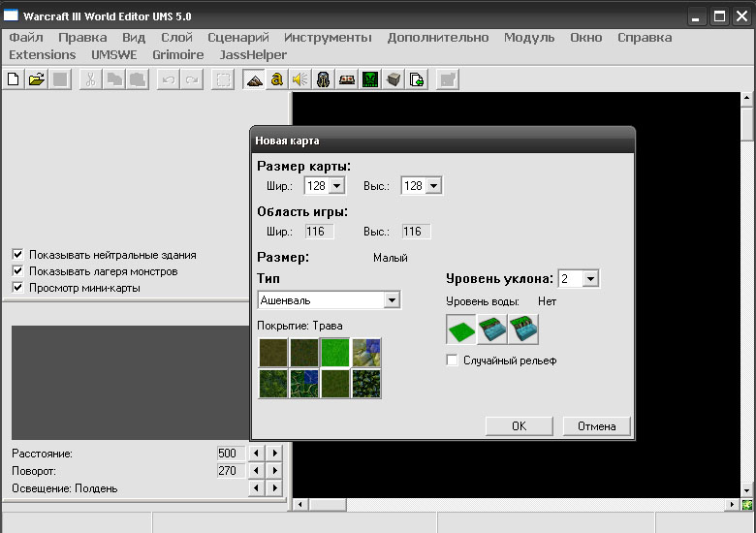Toggle Показывать нейтральные здания checkbox
Screen dimensions: 756x533
[x=17, y=255]
